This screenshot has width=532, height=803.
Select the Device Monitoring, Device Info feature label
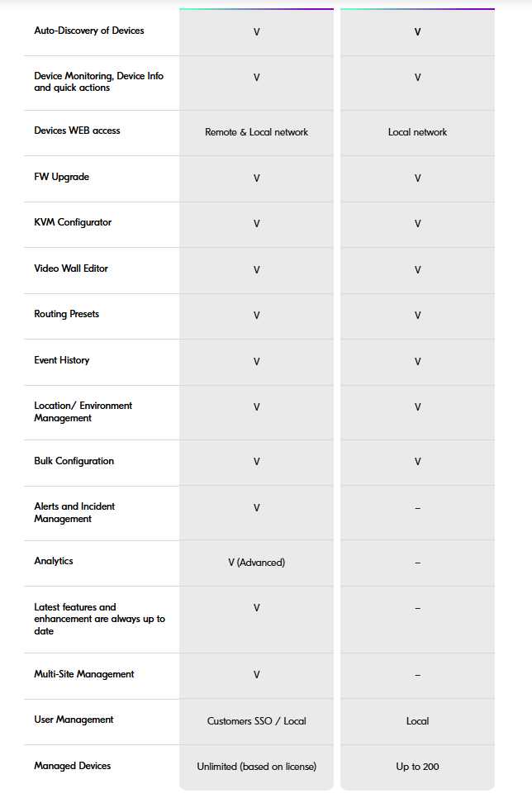98,82
